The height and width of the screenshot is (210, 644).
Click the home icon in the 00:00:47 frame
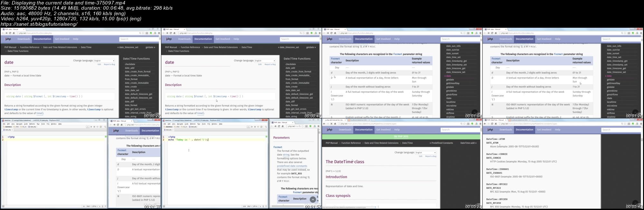pyautogui.click(x=174, y=33)
